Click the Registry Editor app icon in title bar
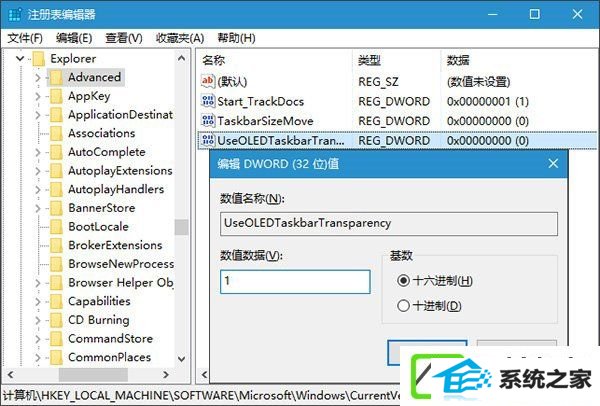This screenshot has height=406, width=600. coord(15,15)
